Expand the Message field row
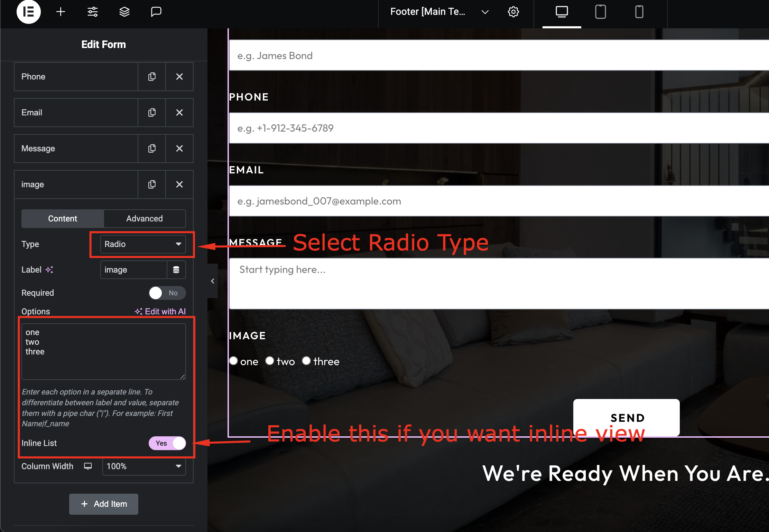 point(76,149)
